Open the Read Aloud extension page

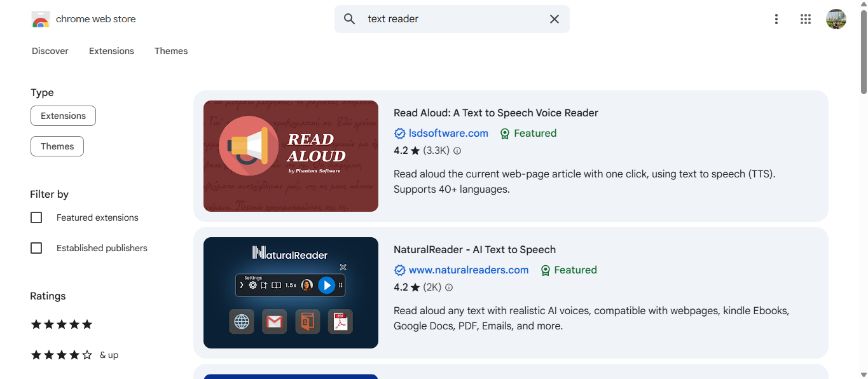click(495, 113)
